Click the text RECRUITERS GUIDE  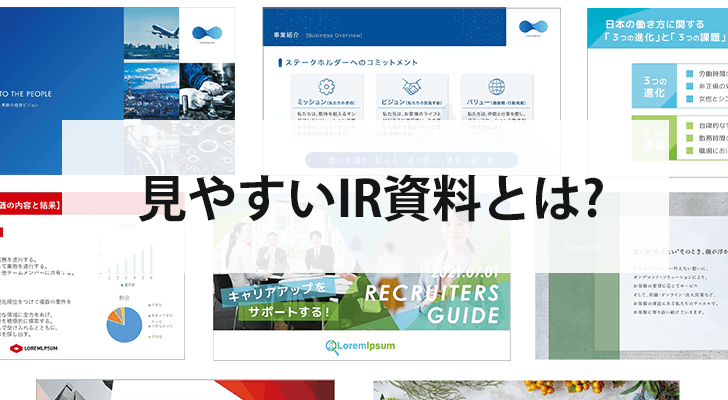[432, 304]
